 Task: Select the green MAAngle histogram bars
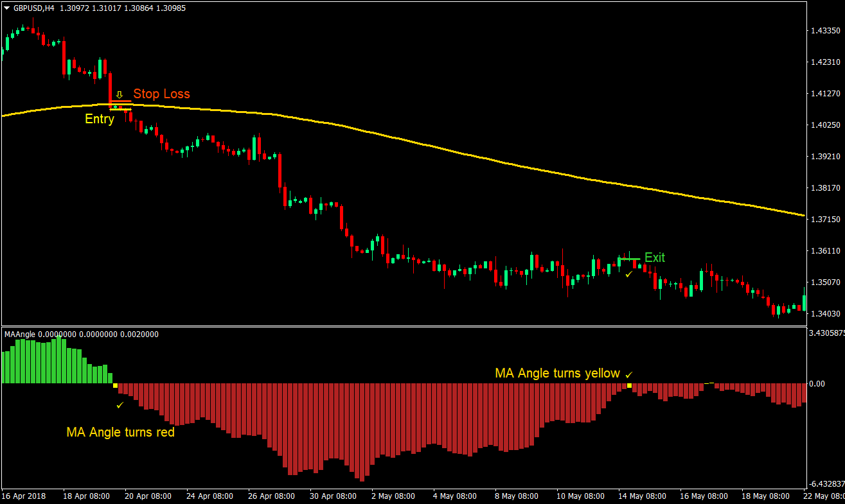(x=57, y=361)
